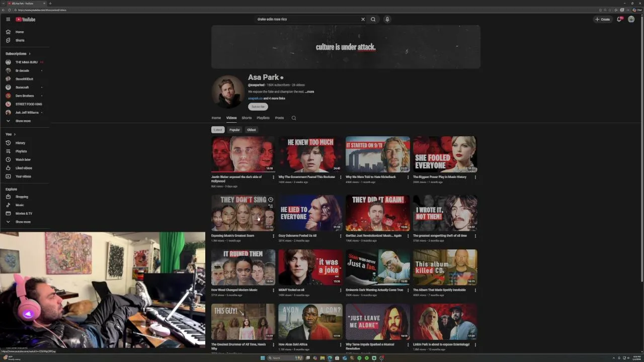Sort videos by Latest chip

tap(217, 130)
